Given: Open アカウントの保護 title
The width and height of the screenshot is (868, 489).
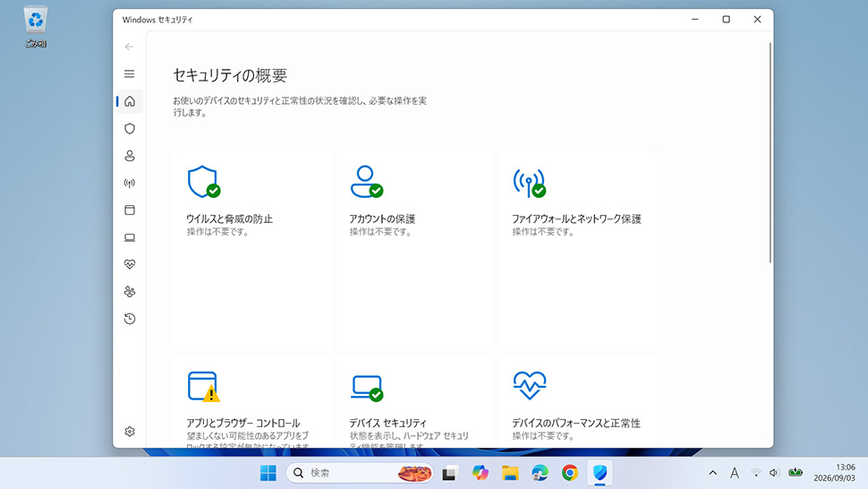Looking at the screenshot, I should click(382, 219).
